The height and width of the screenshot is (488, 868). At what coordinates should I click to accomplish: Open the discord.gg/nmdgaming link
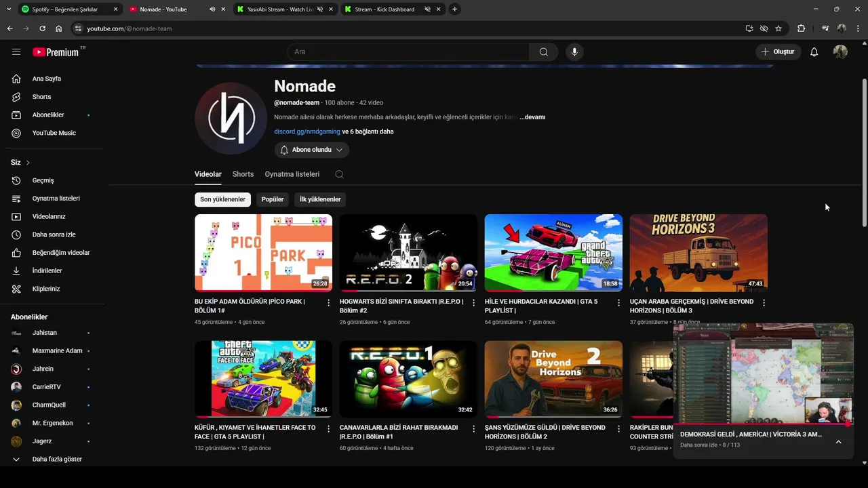coord(307,131)
